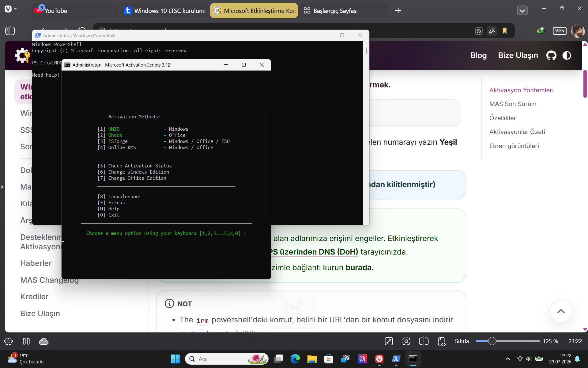Viewport: 588px width, 368px height.
Task: Click '[3] TSforge' console line
Action: [x=164, y=141]
